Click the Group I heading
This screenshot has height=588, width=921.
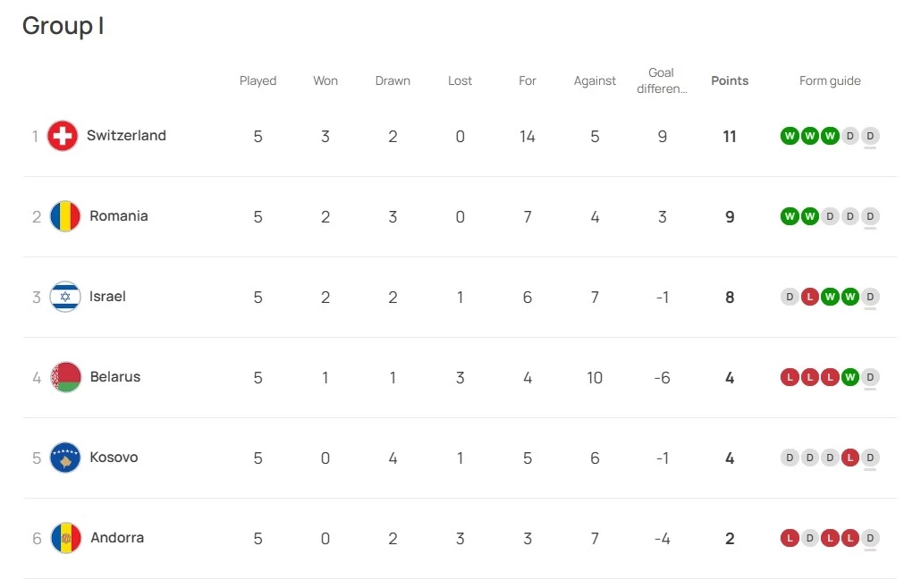tap(63, 26)
